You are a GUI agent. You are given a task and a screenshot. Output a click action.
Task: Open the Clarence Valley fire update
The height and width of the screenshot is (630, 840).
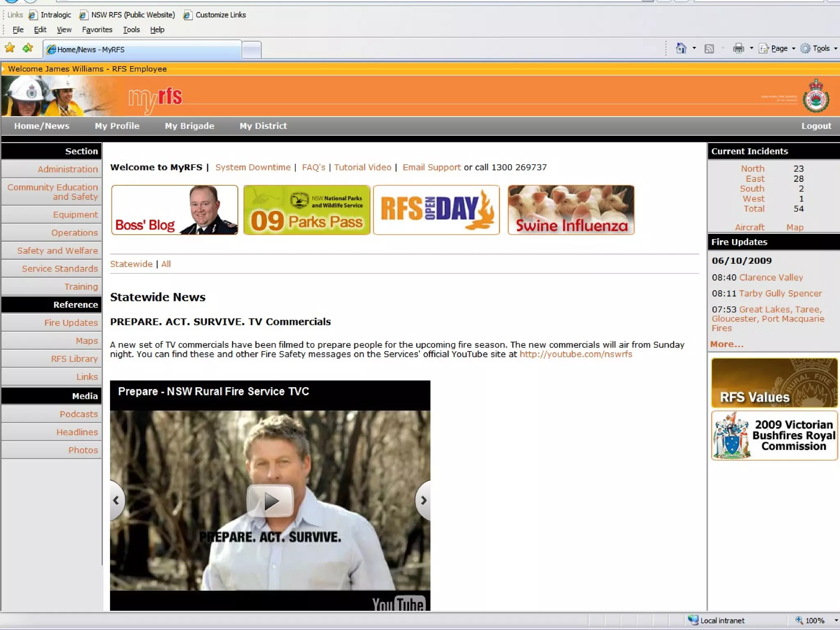coord(771,277)
